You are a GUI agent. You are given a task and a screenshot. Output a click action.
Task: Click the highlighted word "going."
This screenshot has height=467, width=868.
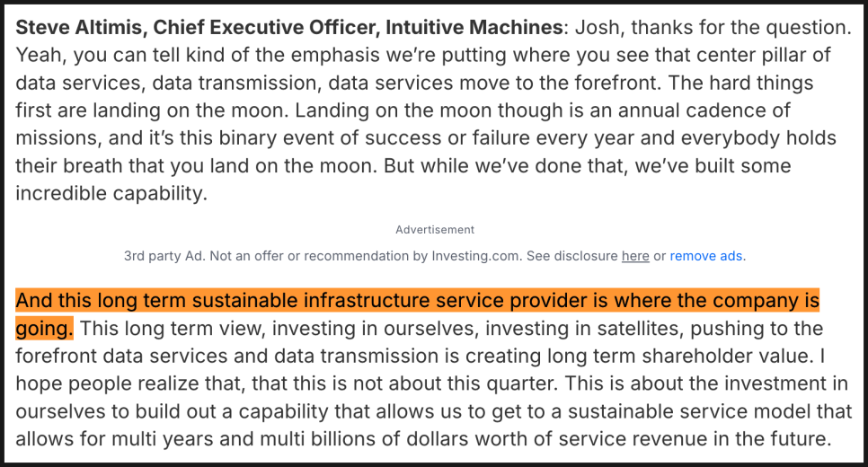[44, 328]
